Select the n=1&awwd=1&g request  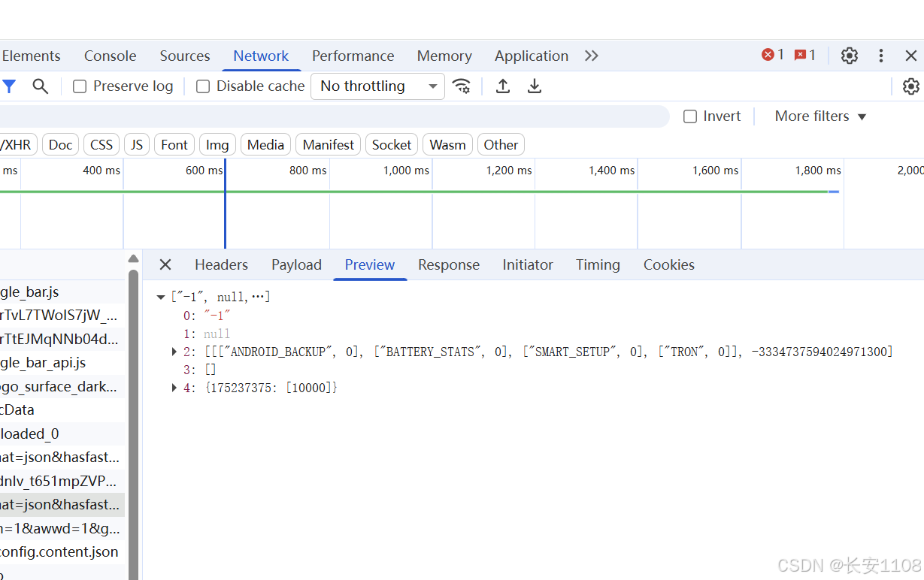pos(62,528)
